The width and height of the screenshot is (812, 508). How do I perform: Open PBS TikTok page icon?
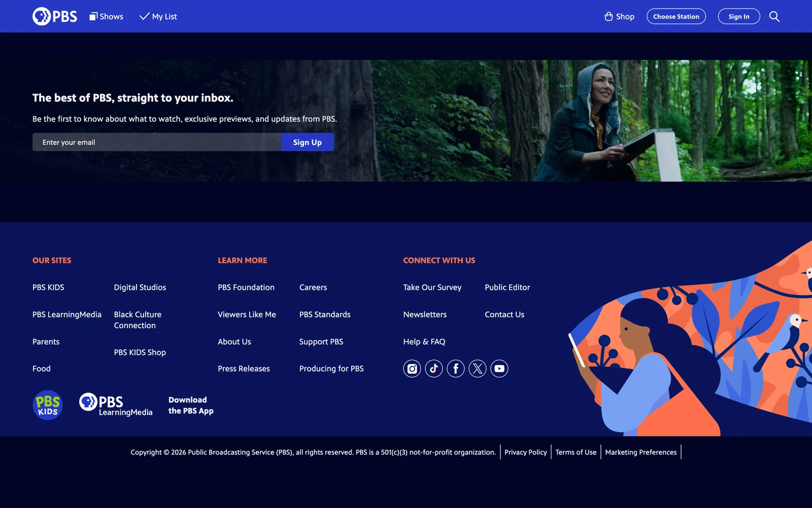click(x=434, y=369)
